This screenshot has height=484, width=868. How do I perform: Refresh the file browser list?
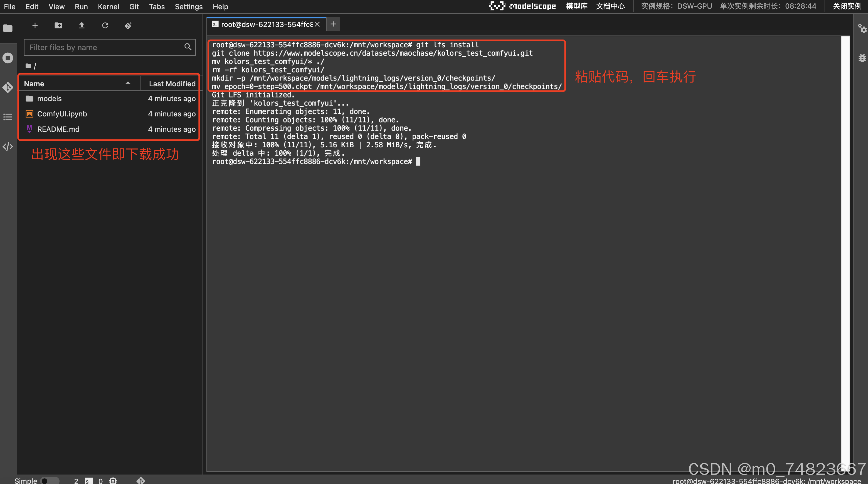[x=105, y=25]
